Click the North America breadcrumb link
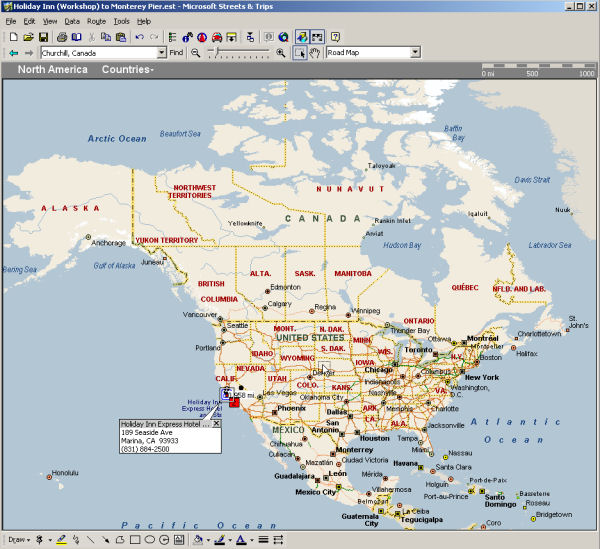 (x=53, y=69)
